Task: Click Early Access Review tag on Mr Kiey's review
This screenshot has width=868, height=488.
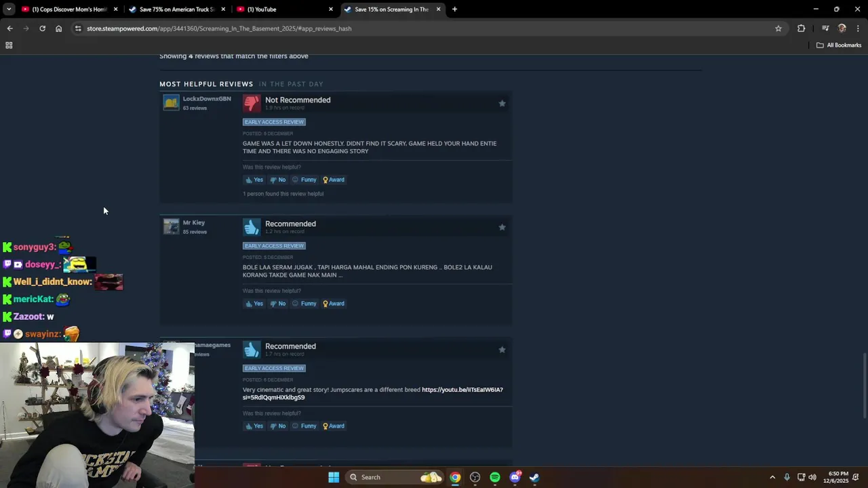Action: (274, 246)
